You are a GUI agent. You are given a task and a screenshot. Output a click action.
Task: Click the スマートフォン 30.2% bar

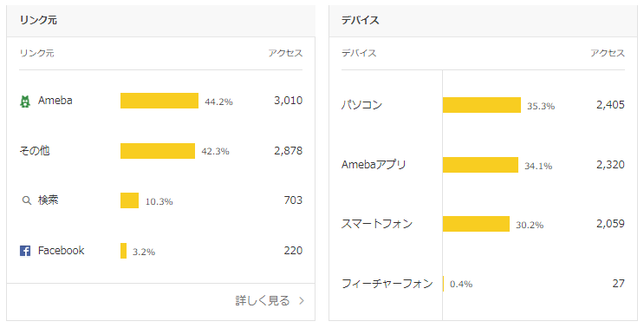[476, 224]
